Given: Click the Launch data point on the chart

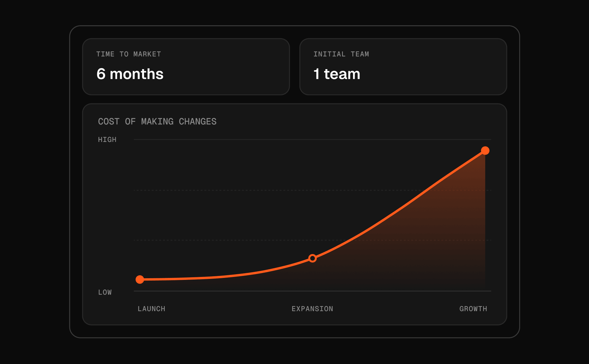Looking at the screenshot, I should [140, 280].
